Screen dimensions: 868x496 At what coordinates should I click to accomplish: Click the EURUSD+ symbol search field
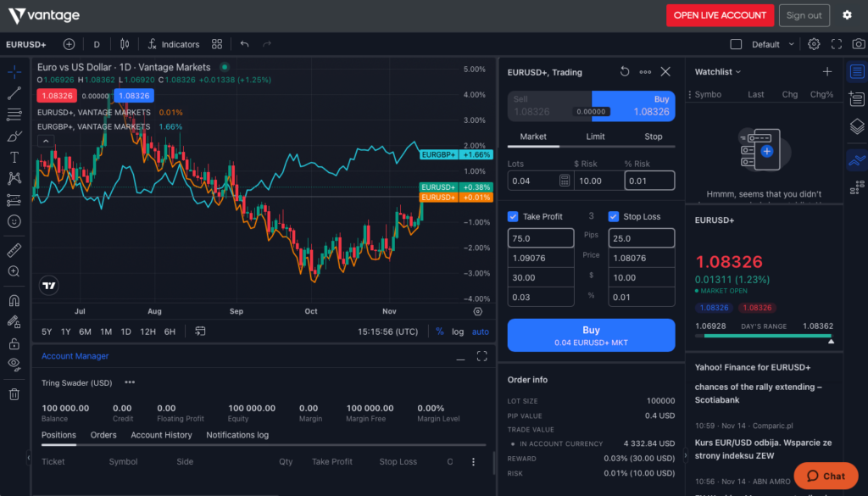click(x=26, y=44)
